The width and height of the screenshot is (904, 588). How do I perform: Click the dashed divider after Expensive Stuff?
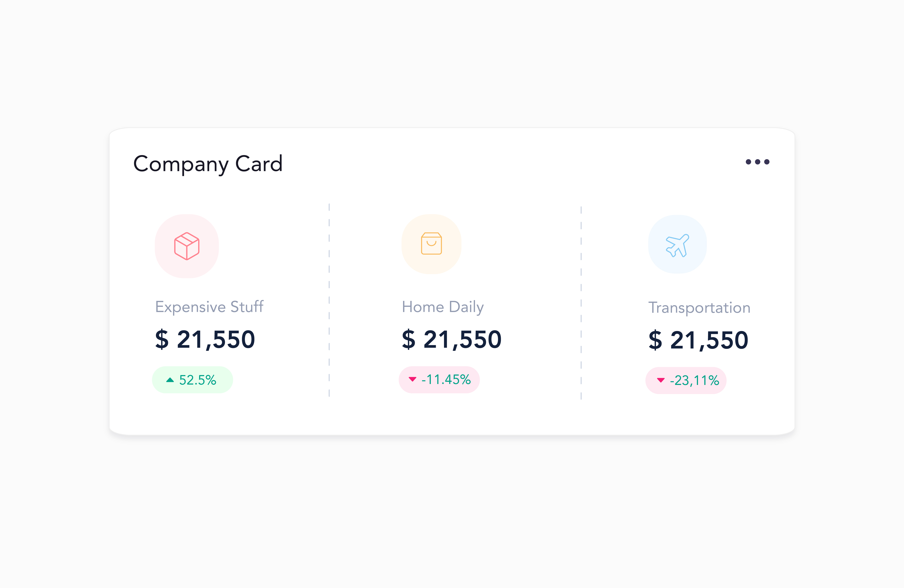(329, 300)
